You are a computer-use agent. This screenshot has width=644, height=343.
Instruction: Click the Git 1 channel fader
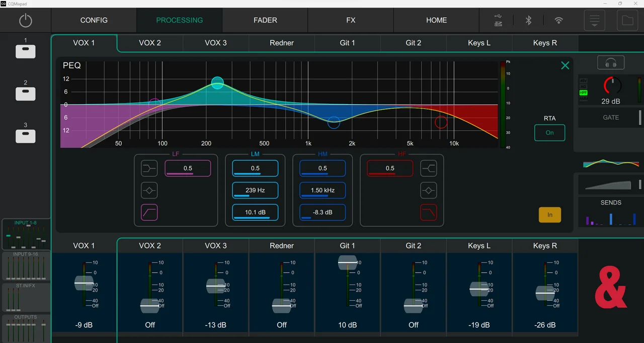tap(347, 261)
